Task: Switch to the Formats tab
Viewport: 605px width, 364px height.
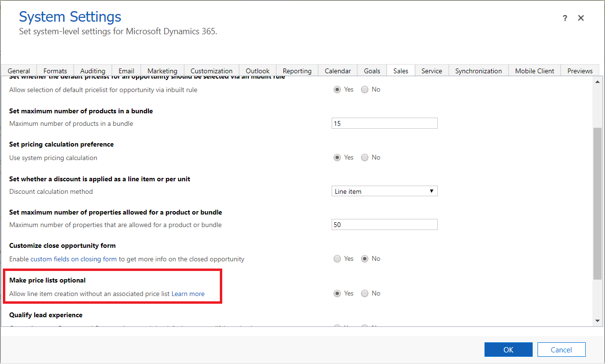Action: [x=55, y=71]
